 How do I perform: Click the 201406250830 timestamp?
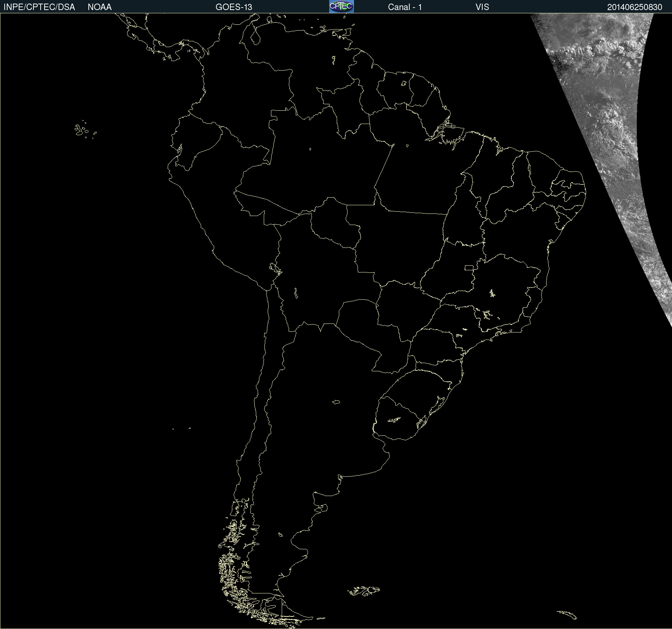coord(635,7)
